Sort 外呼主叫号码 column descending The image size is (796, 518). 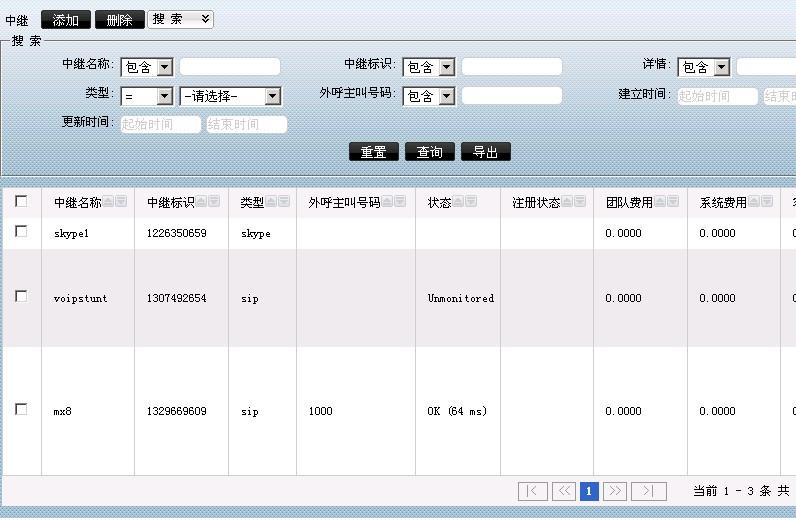tap(400, 202)
